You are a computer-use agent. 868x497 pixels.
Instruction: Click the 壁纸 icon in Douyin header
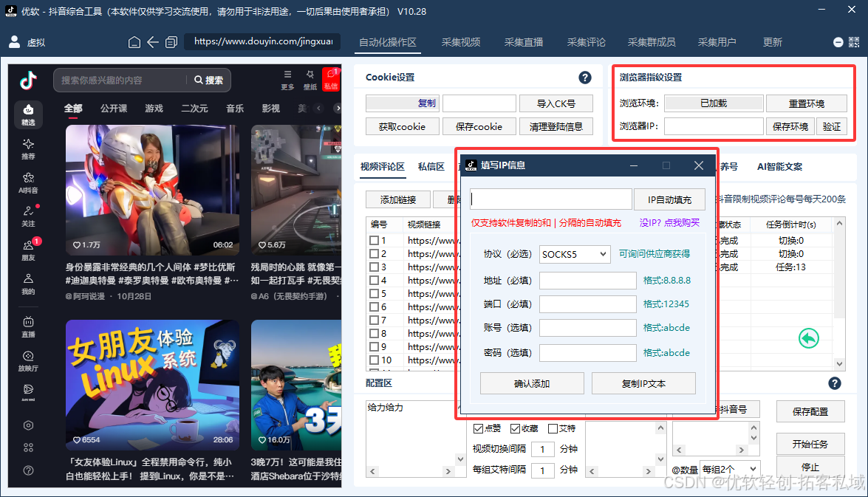(x=310, y=79)
